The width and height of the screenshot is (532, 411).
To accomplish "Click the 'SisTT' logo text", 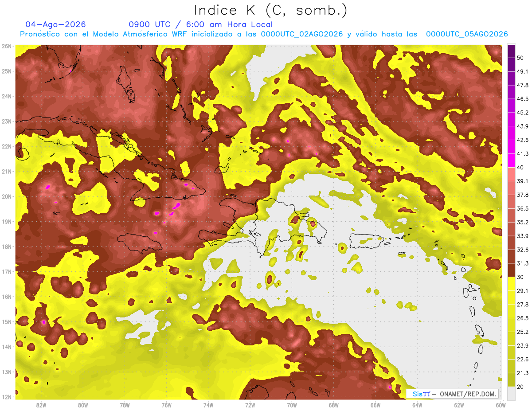I will pyautogui.click(x=421, y=394).
